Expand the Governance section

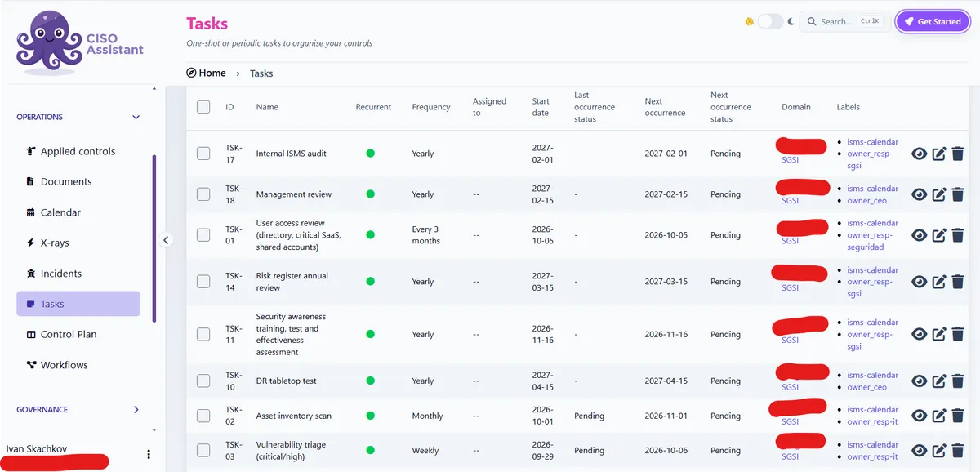pos(78,410)
